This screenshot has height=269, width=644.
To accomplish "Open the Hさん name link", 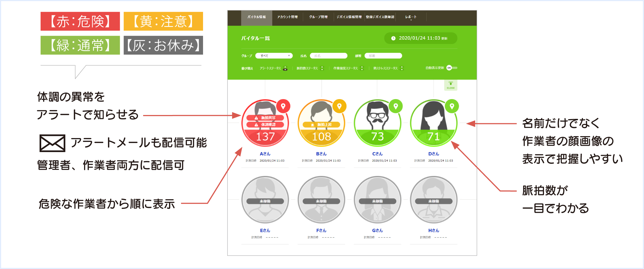I will click(x=434, y=230).
